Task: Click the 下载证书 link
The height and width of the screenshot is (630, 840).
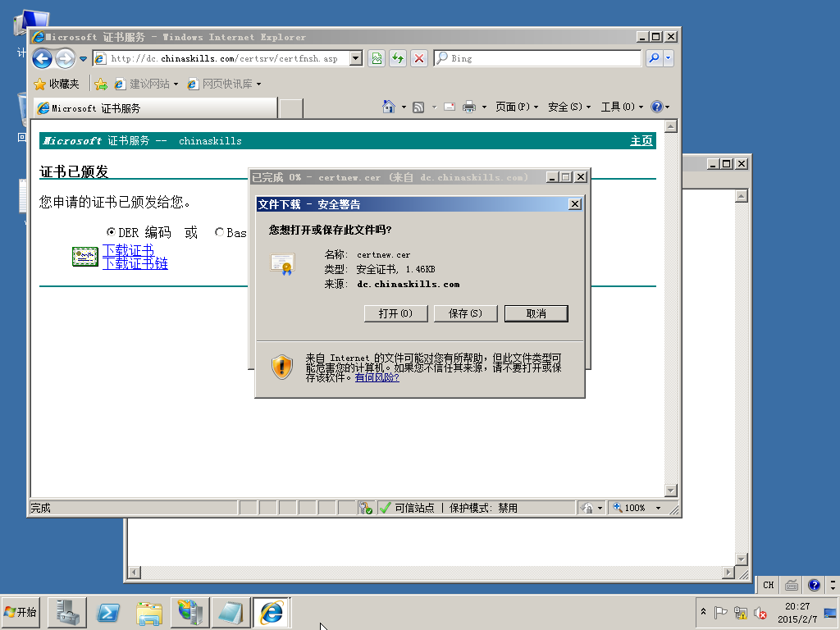Action: pos(128,250)
